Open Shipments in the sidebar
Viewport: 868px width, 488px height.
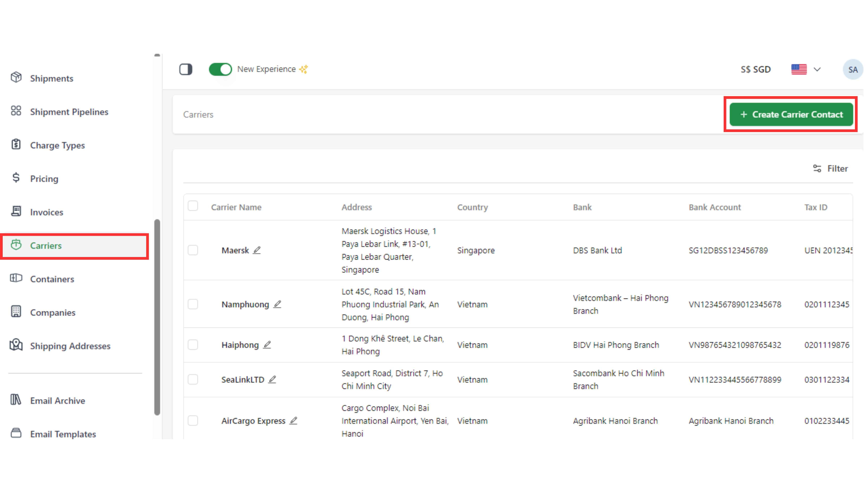point(52,78)
